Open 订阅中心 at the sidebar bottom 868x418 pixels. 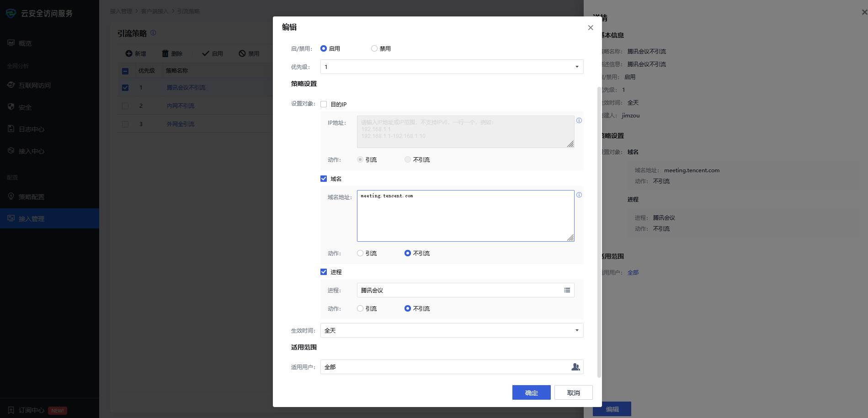coord(31,410)
